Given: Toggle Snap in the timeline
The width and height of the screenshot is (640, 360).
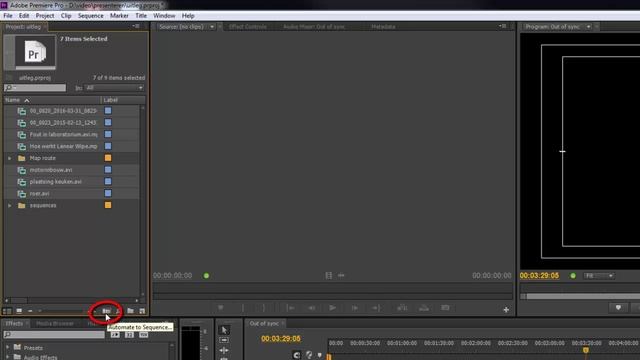Looking at the screenshot, I should [x=297, y=355].
